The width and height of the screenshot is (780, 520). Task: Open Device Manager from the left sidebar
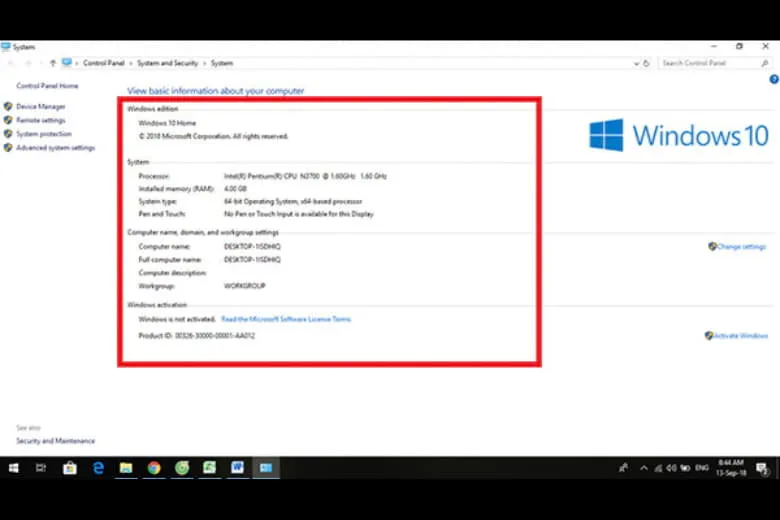coord(40,106)
